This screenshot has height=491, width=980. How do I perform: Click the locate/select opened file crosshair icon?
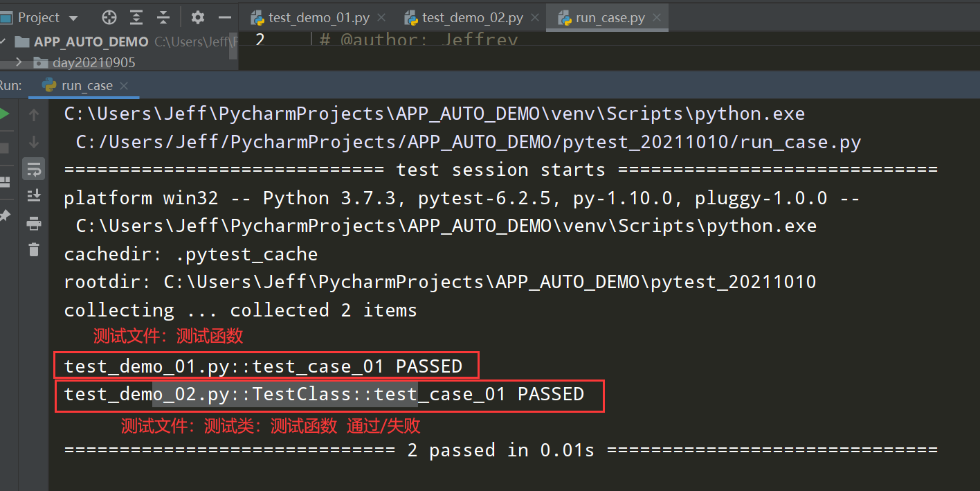(109, 17)
